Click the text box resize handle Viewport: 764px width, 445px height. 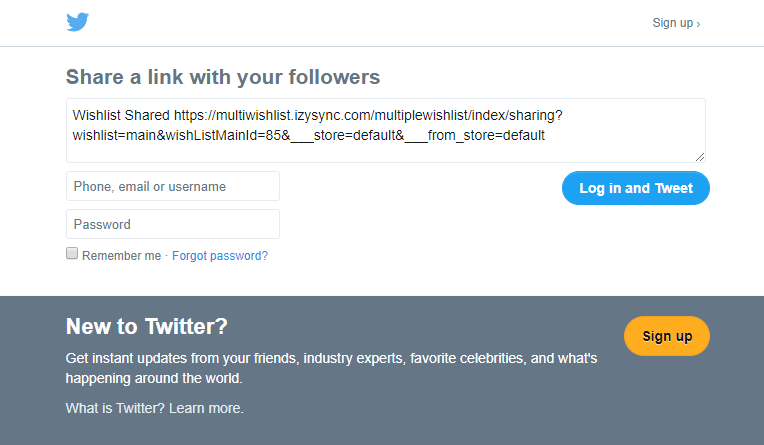tap(700, 156)
